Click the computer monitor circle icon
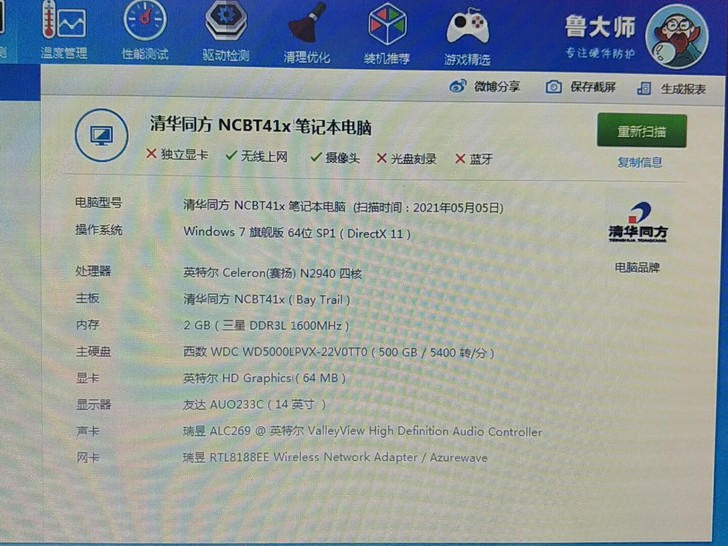Viewport: 728px width, 546px height. click(x=102, y=135)
